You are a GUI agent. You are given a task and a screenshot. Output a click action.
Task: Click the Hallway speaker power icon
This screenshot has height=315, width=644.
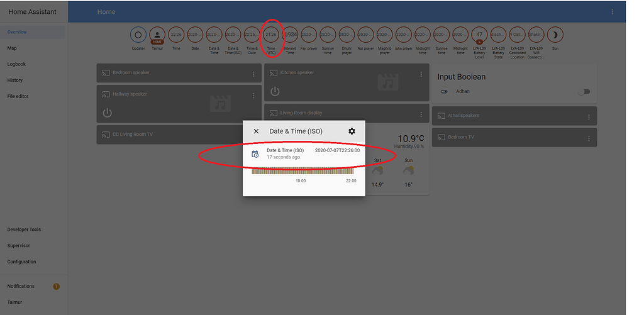107,113
